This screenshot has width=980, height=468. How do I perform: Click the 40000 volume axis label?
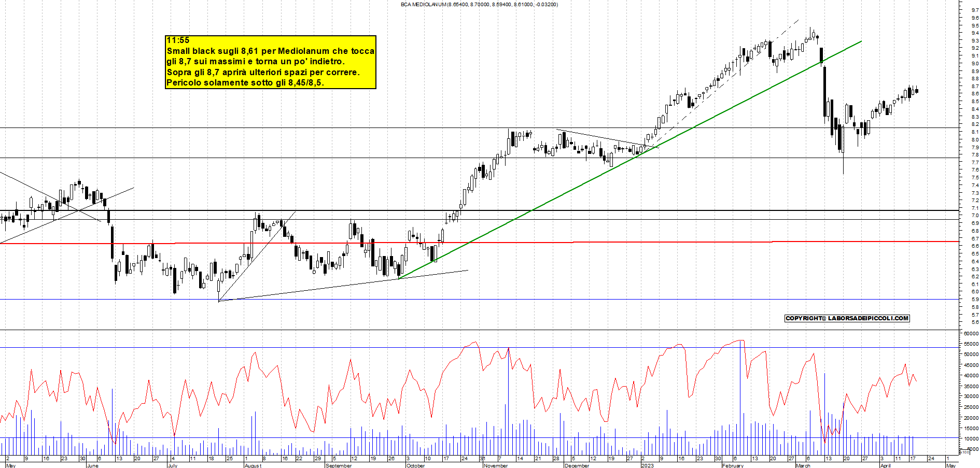pyautogui.click(x=971, y=375)
